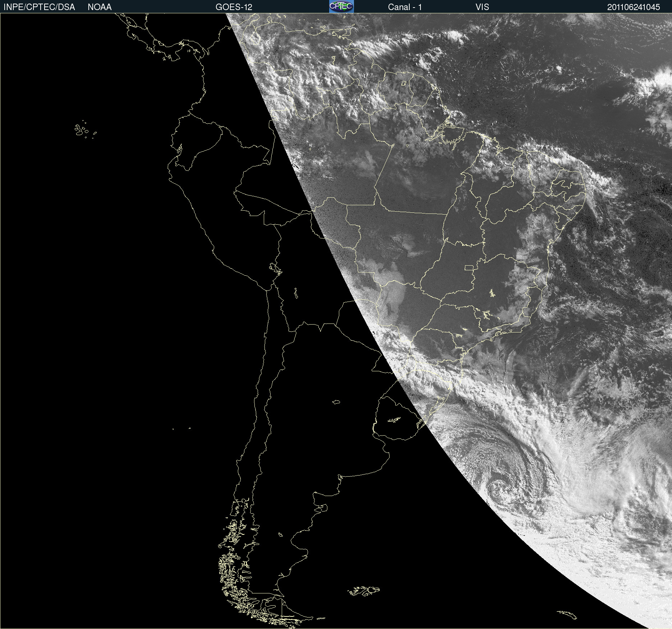Click the Lake Poopó outline in Bolivia

coord(296,293)
